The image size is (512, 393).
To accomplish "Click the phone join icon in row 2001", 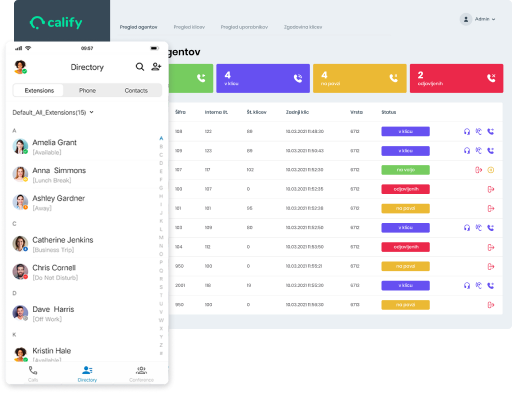I will 491,286.
